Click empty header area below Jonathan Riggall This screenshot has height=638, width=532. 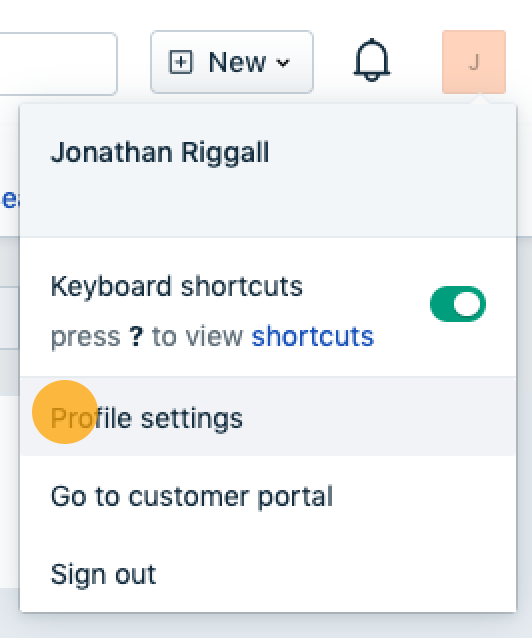coord(268,203)
